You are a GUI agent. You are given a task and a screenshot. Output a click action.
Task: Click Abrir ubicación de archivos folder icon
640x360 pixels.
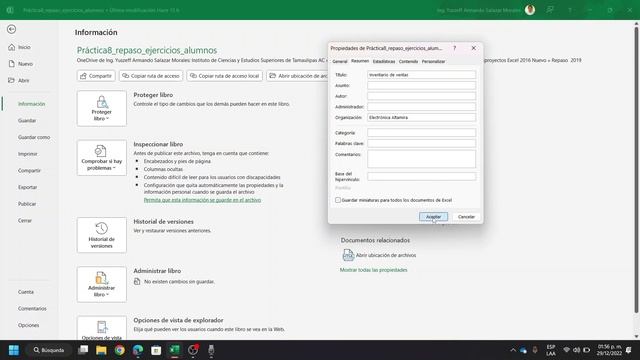(348, 255)
